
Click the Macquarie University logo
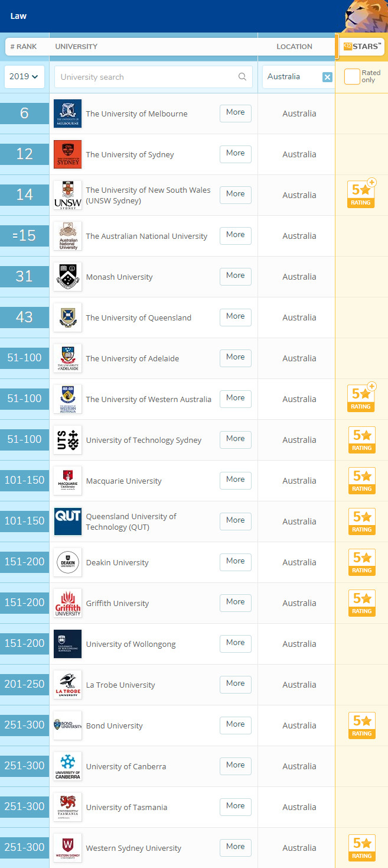[68, 481]
